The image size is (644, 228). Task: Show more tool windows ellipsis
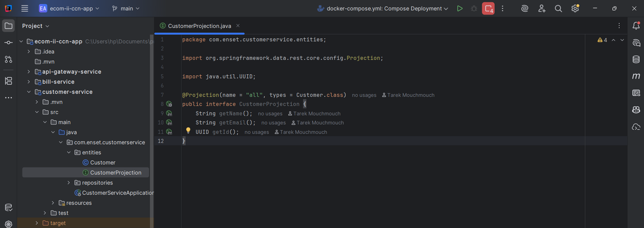click(8, 98)
